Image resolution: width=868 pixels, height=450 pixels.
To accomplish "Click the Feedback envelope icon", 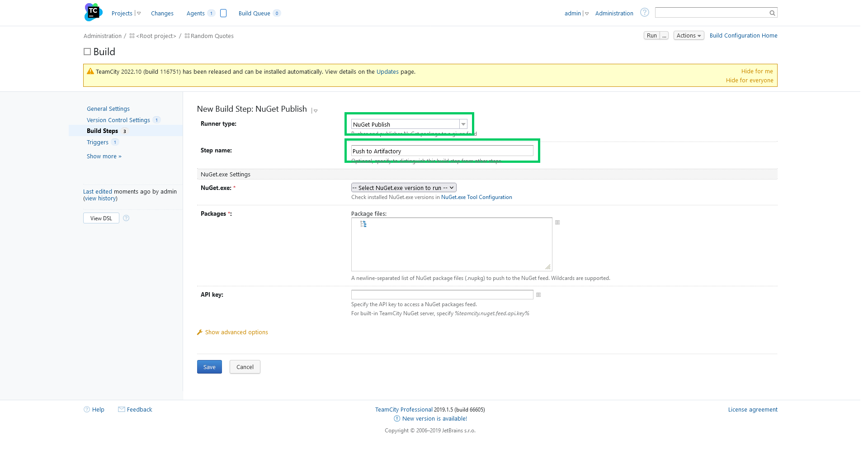I will pos(122,409).
